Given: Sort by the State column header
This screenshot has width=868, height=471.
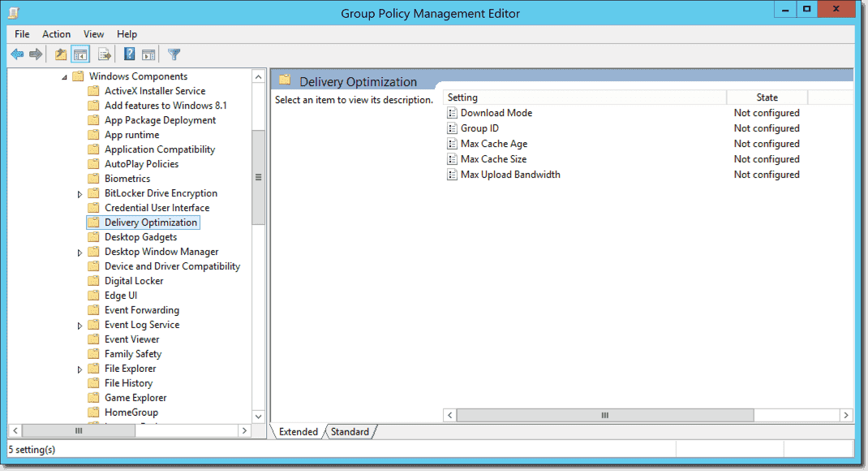Looking at the screenshot, I should click(767, 97).
